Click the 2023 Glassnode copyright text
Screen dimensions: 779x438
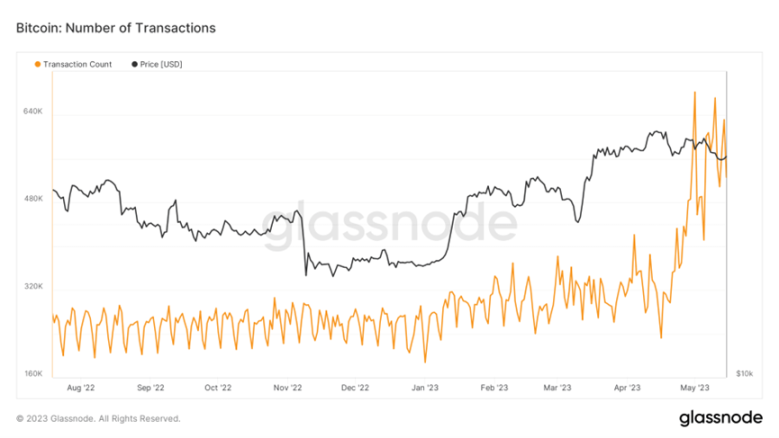pos(98,418)
